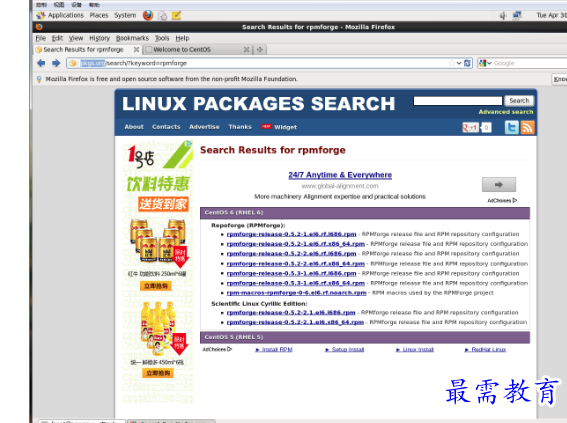The width and height of the screenshot is (567, 423).
Task: Open the Edit menu
Action: point(57,38)
